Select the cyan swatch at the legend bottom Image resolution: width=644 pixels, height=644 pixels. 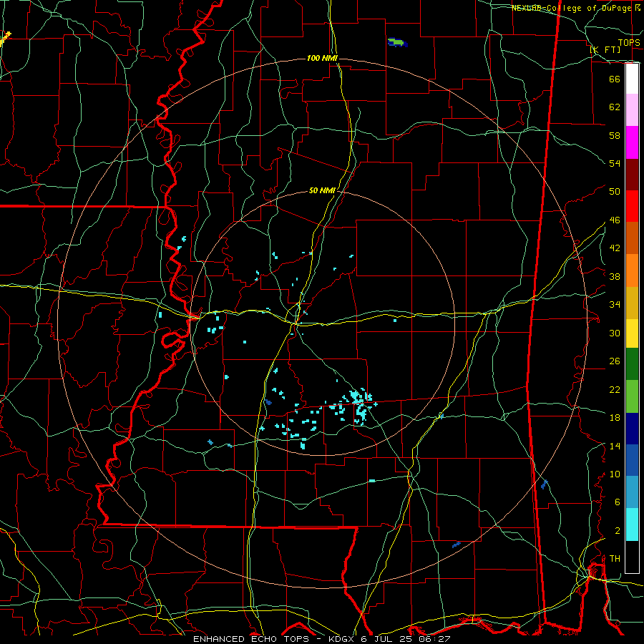[632, 525]
